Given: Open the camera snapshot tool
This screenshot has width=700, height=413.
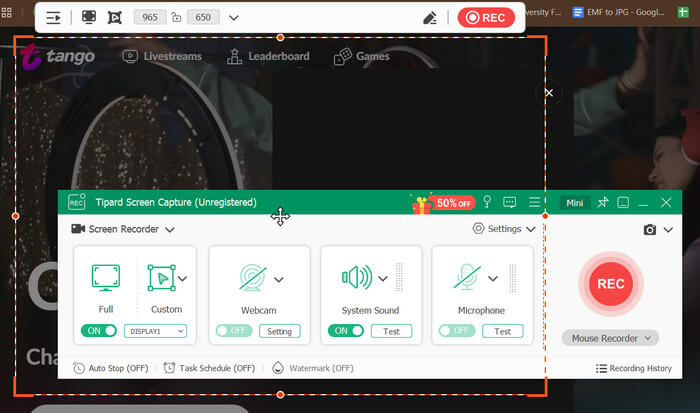Looking at the screenshot, I should tap(650, 230).
